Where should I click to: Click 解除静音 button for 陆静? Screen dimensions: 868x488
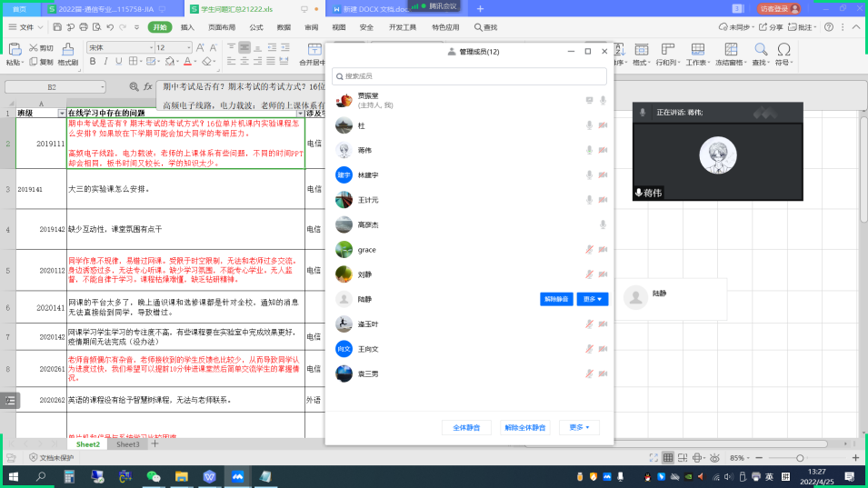click(556, 299)
